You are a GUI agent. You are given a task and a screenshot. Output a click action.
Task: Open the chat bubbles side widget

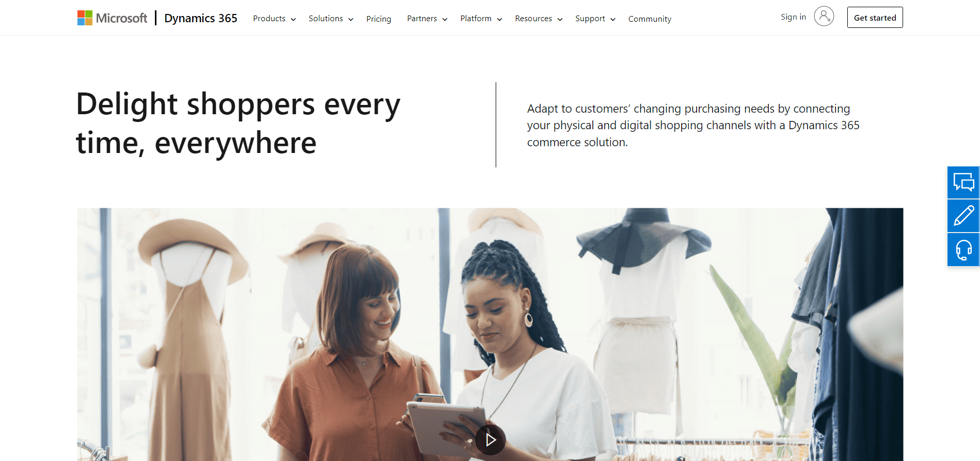pos(963,182)
